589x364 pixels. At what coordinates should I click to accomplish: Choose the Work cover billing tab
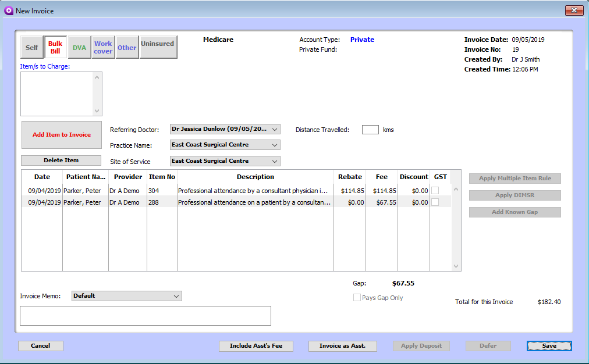(x=103, y=48)
